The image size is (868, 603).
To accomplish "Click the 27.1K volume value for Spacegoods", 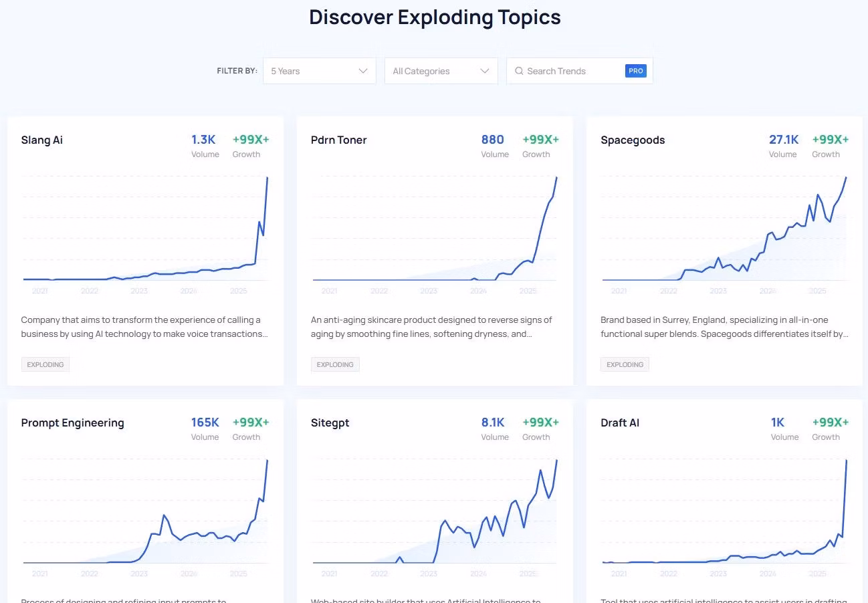I will coord(784,140).
